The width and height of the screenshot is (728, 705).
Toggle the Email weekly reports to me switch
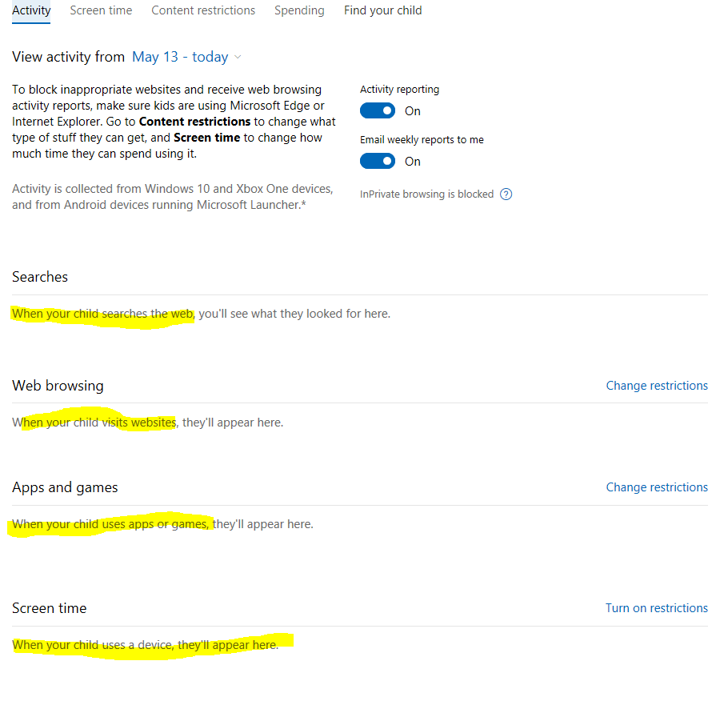(378, 161)
